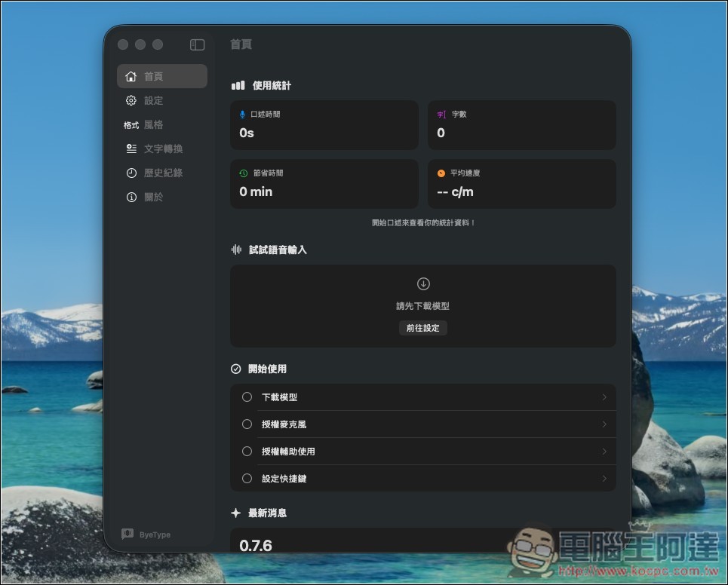The width and height of the screenshot is (728, 585).
Task: Click the download arrow above 請先下載模型
Action: (422, 283)
